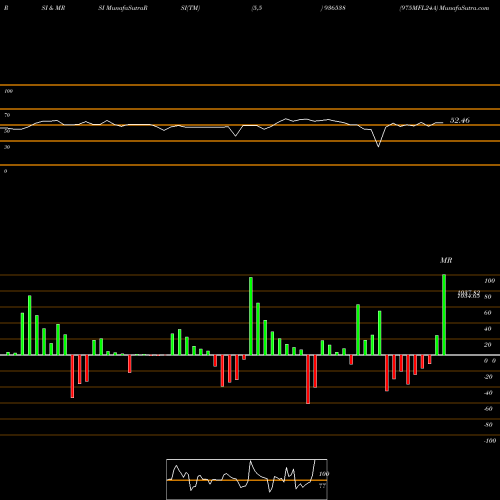Click the overlapping price value beside the 80 label
Viewport: 500px width, 500px height.
[x=469, y=294]
